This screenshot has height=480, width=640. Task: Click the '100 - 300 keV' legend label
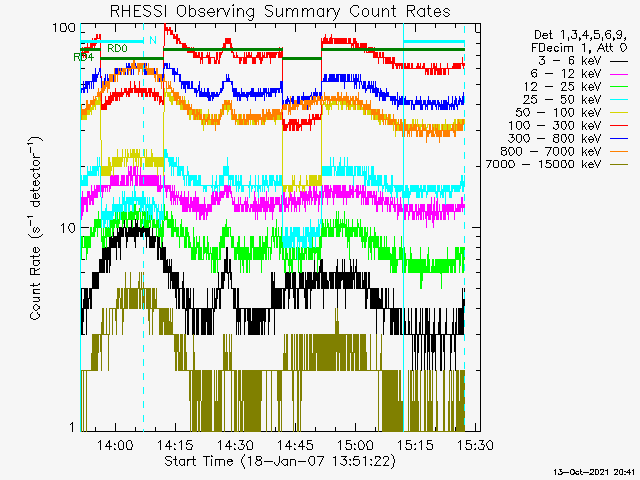point(555,126)
